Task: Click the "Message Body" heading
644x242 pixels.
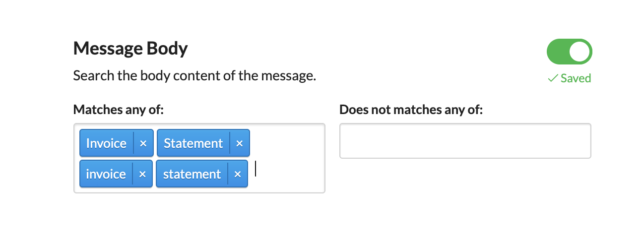Action: tap(130, 49)
